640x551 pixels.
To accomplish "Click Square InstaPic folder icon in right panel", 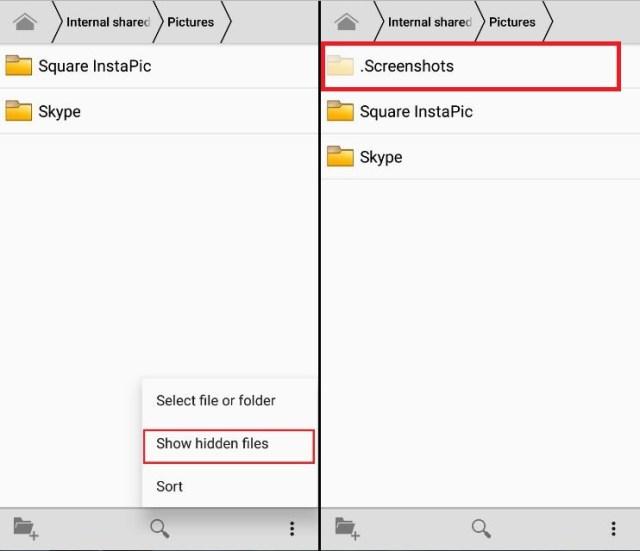I will coord(340,111).
